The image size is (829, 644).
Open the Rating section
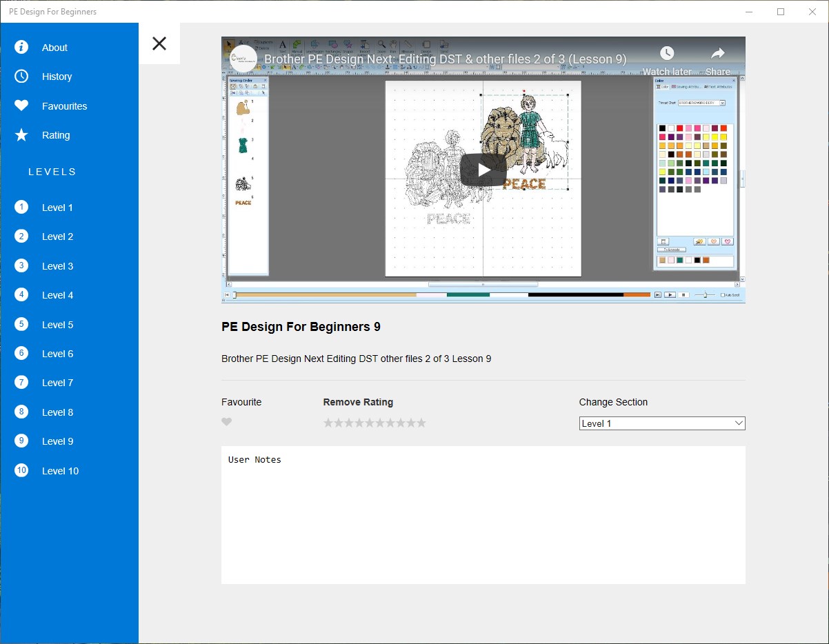click(56, 135)
